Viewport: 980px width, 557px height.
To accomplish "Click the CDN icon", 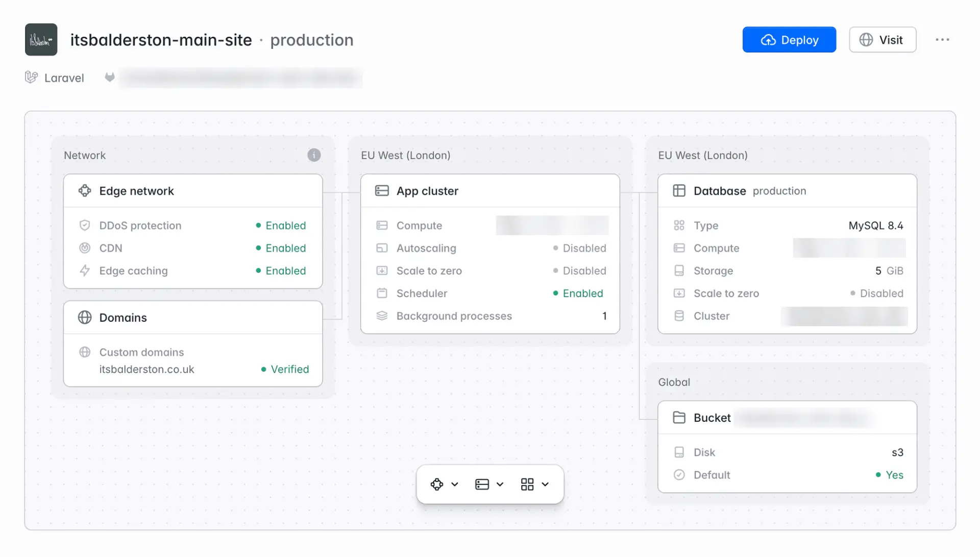I will (x=85, y=248).
